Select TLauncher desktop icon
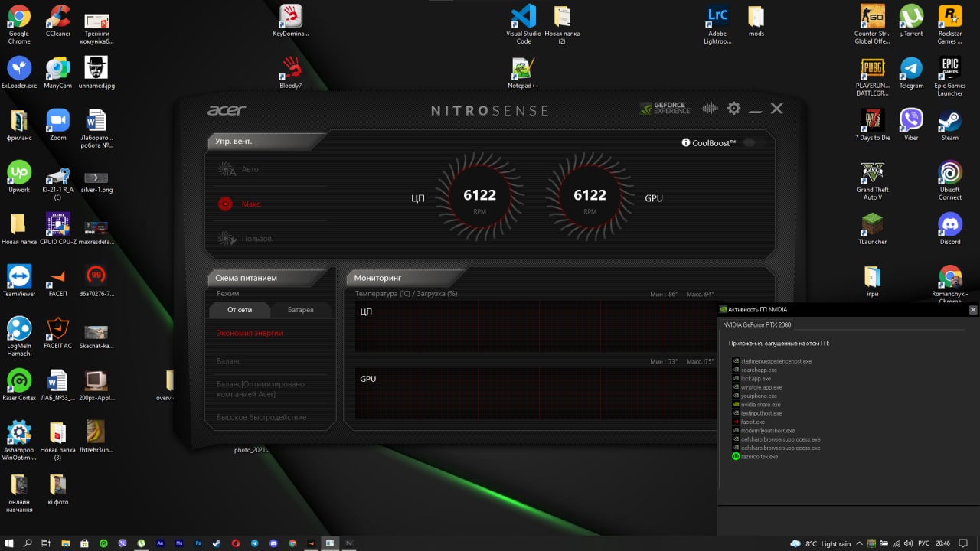Viewport: 980px width, 551px height. (x=872, y=229)
